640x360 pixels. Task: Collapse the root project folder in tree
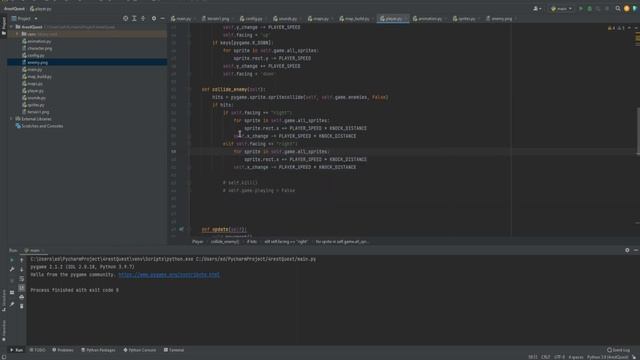[12, 27]
